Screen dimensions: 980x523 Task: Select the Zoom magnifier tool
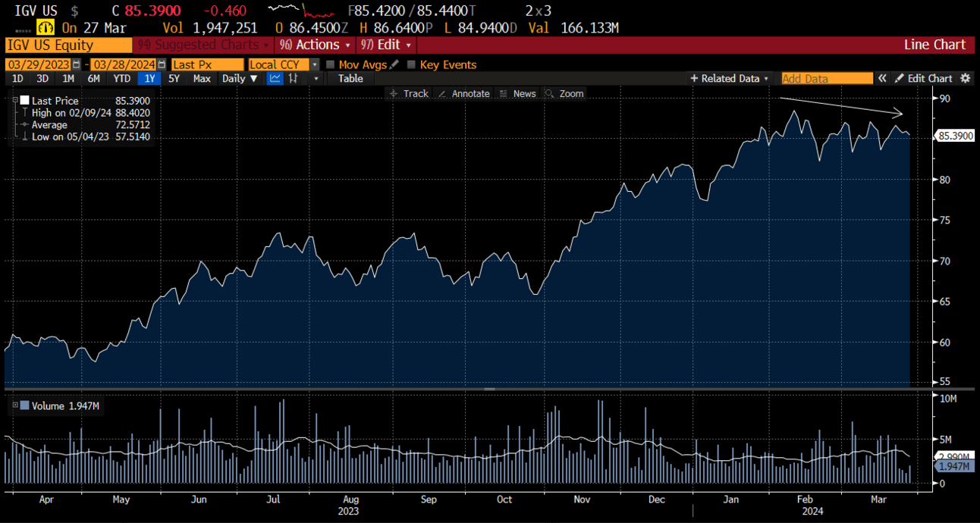point(565,93)
